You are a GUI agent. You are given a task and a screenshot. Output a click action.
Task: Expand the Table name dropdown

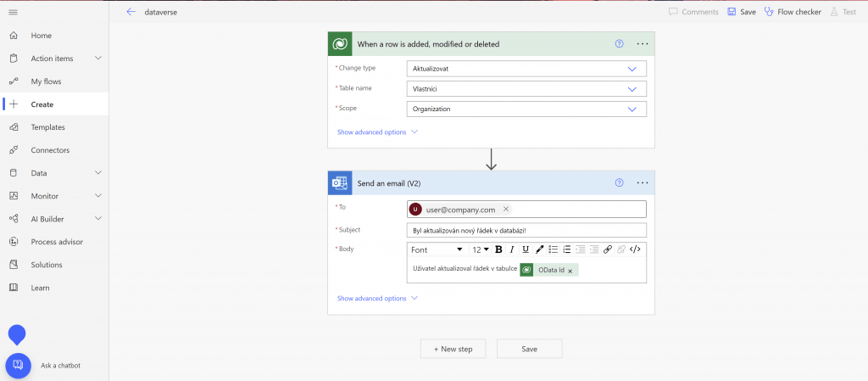632,88
